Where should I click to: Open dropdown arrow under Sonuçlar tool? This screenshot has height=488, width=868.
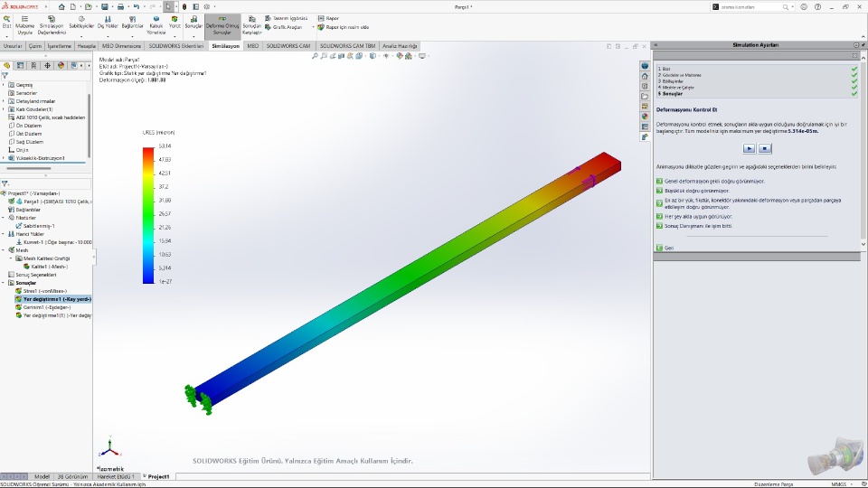click(x=193, y=36)
